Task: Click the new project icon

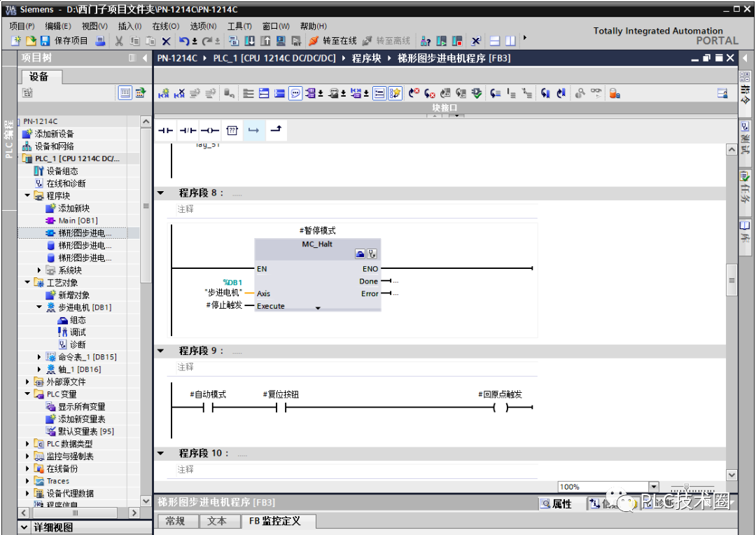Action: (16, 41)
